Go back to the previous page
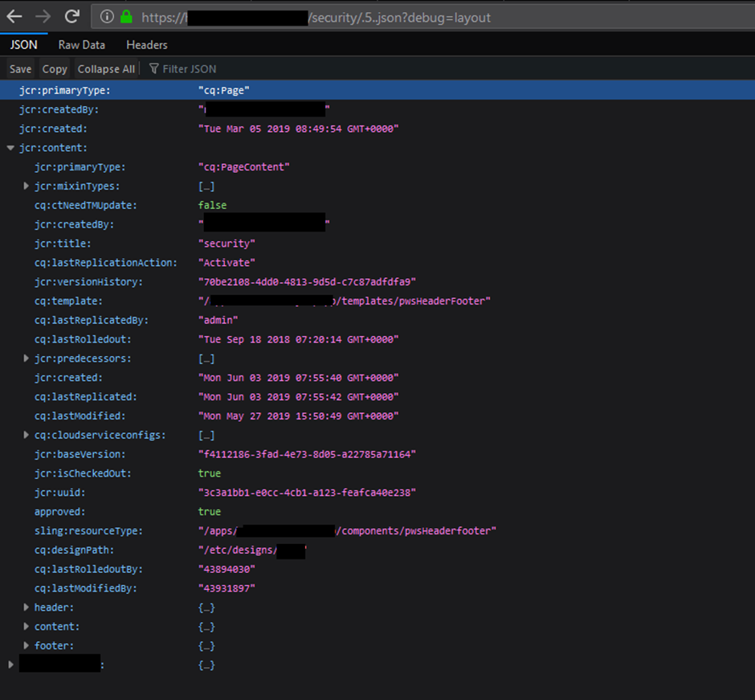Image resolution: width=755 pixels, height=700 pixels. click(x=14, y=17)
